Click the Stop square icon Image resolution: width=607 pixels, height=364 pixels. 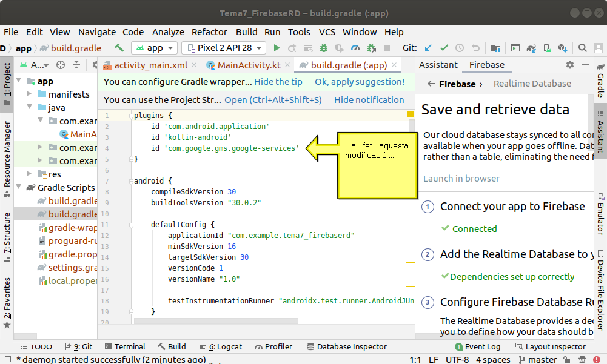[386, 48]
